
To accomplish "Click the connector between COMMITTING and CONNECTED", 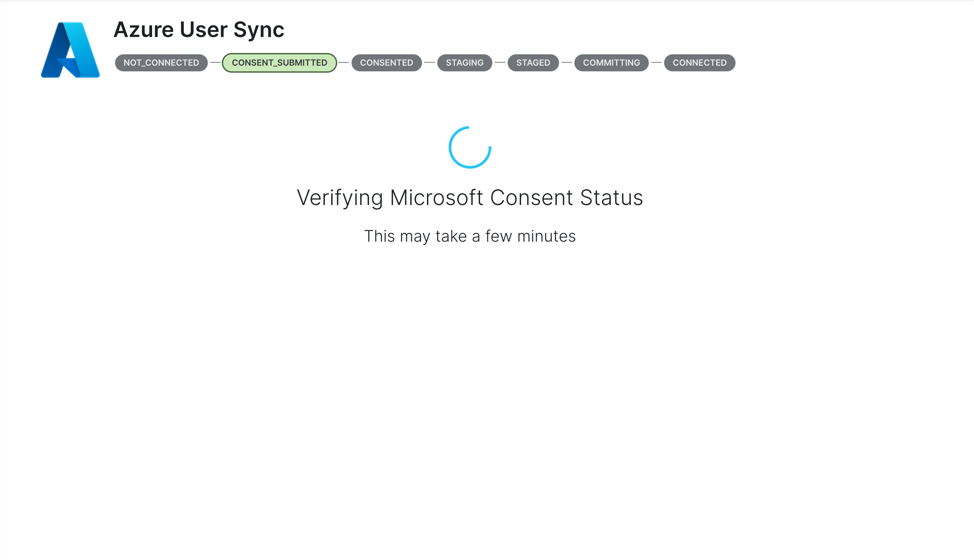I will pos(656,62).
